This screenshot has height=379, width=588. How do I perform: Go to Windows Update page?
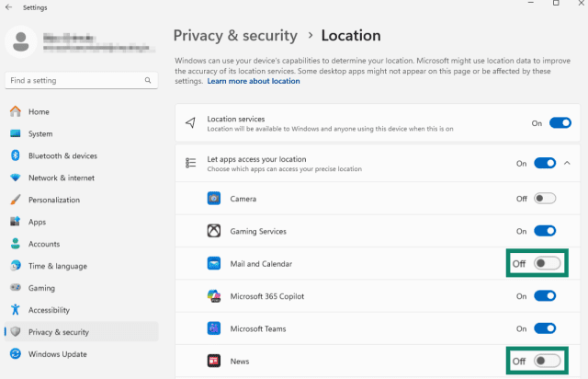coord(82,354)
